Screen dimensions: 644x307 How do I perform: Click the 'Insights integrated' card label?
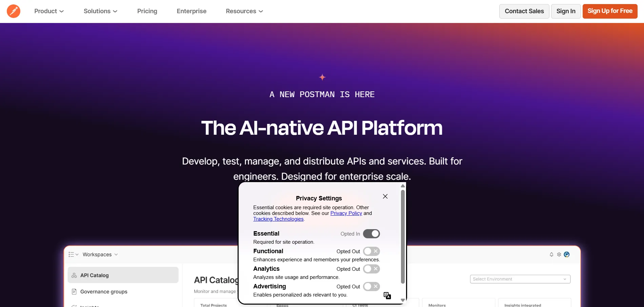(523, 305)
